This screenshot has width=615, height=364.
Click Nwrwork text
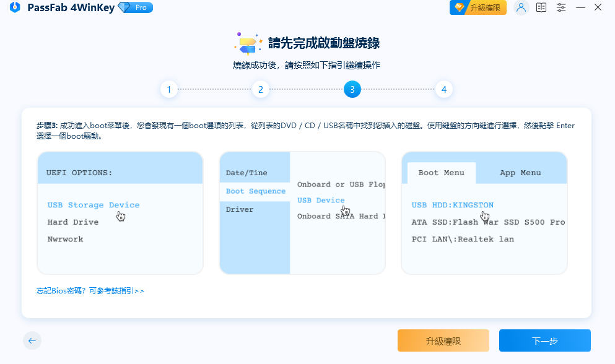(65, 239)
